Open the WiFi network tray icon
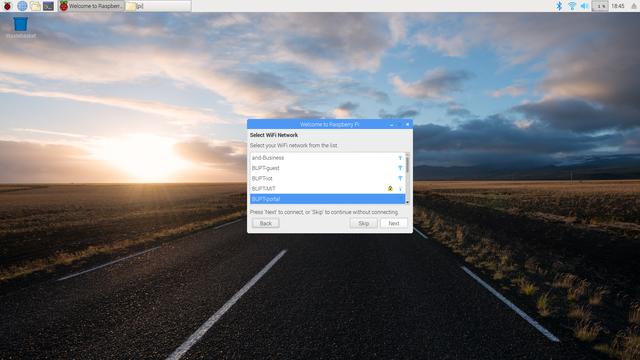Image resolution: width=640 pixels, height=360 pixels. pyautogui.click(x=572, y=6)
